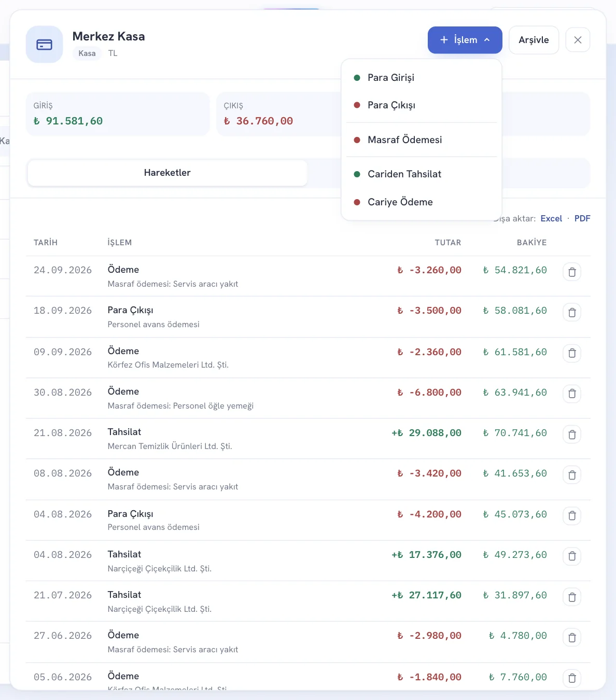Image resolution: width=616 pixels, height=700 pixels.
Task: Click the amount 27.117,60
Action: 426,595
